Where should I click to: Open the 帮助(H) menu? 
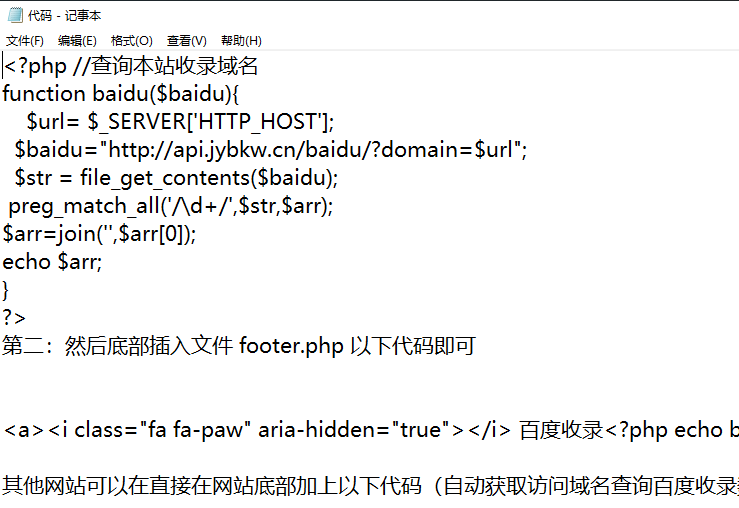pyautogui.click(x=241, y=41)
